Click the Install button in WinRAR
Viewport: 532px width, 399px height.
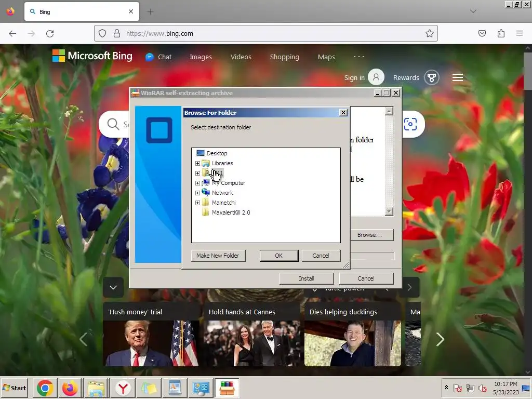307,278
